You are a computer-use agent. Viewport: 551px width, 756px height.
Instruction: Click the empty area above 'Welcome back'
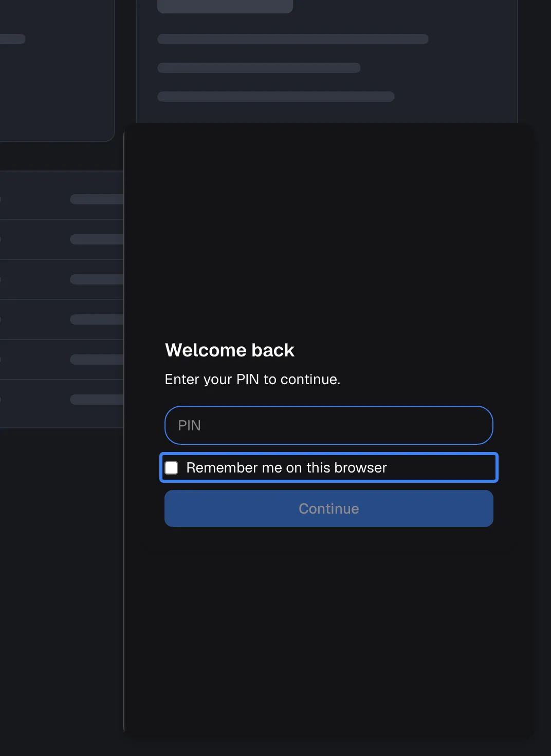click(329, 231)
